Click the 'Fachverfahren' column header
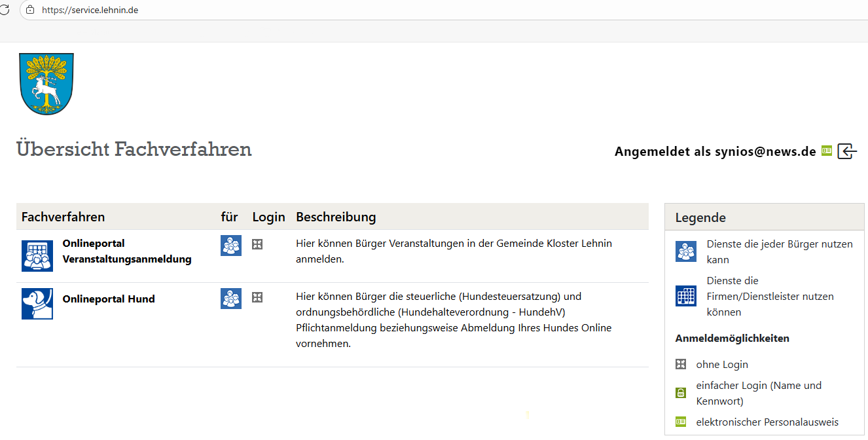This screenshot has width=868, height=440. pos(63,217)
